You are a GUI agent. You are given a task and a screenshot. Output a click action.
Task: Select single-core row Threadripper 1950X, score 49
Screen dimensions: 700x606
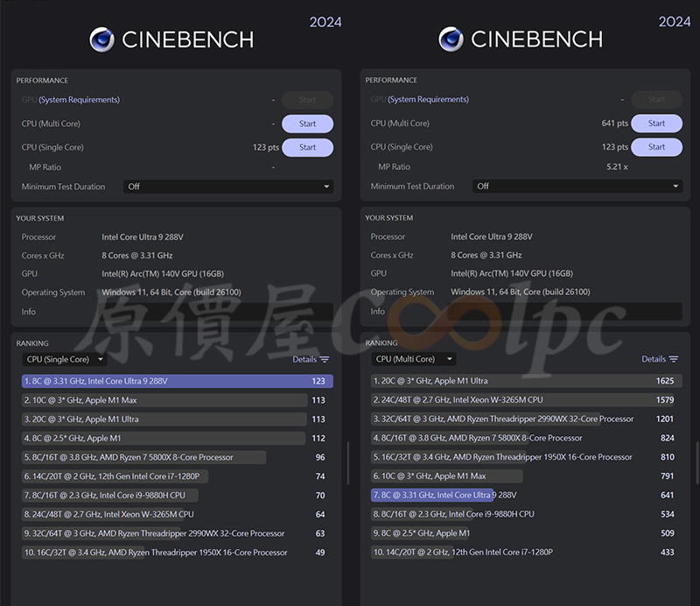[178, 553]
